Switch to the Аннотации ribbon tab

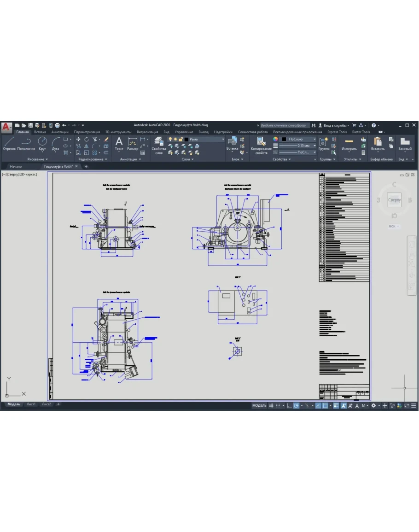point(60,132)
